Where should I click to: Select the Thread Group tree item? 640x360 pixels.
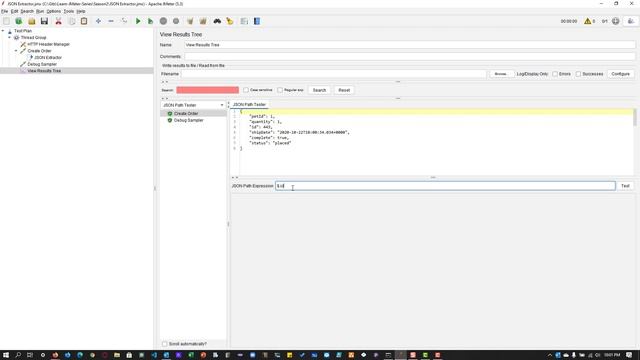33,38
